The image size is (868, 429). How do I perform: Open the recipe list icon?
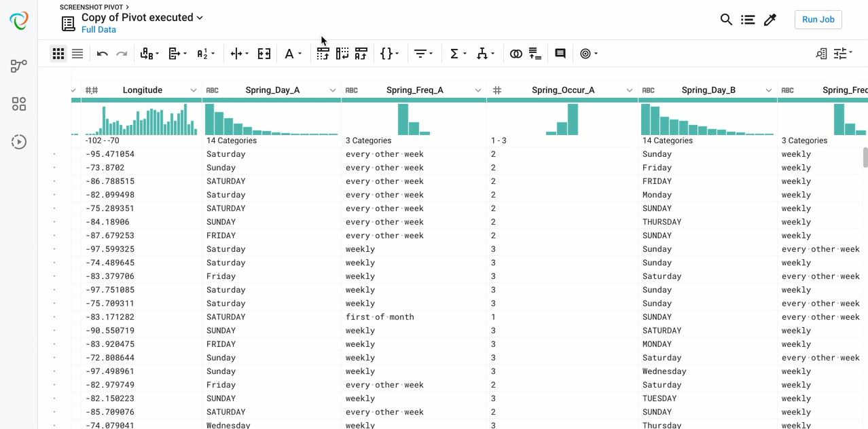coord(748,20)
